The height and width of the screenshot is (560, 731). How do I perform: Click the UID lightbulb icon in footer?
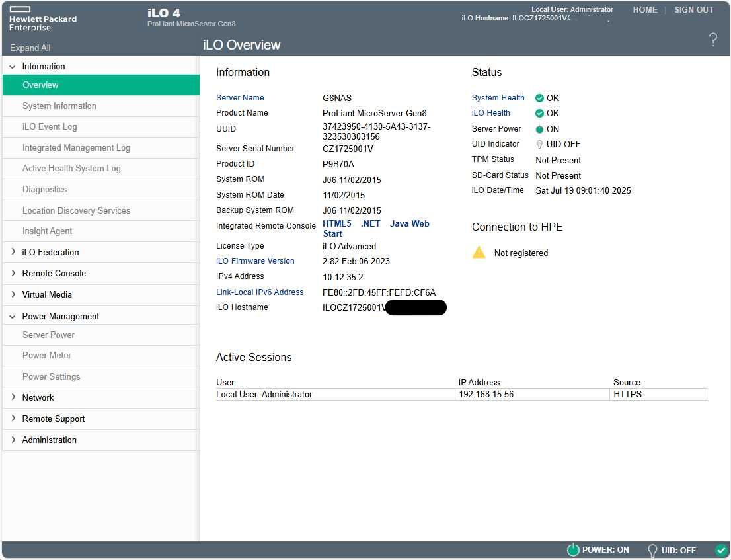pos(653,551)
